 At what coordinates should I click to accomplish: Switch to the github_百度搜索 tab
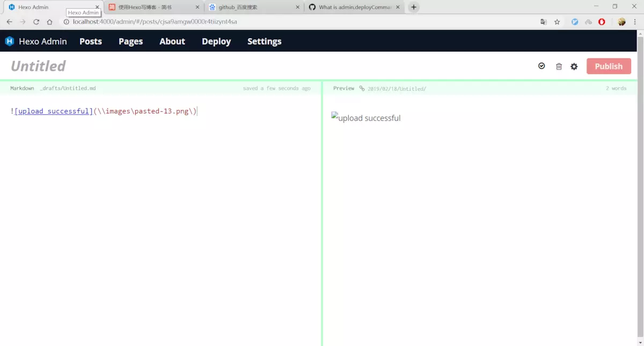(x=253, y=8)
